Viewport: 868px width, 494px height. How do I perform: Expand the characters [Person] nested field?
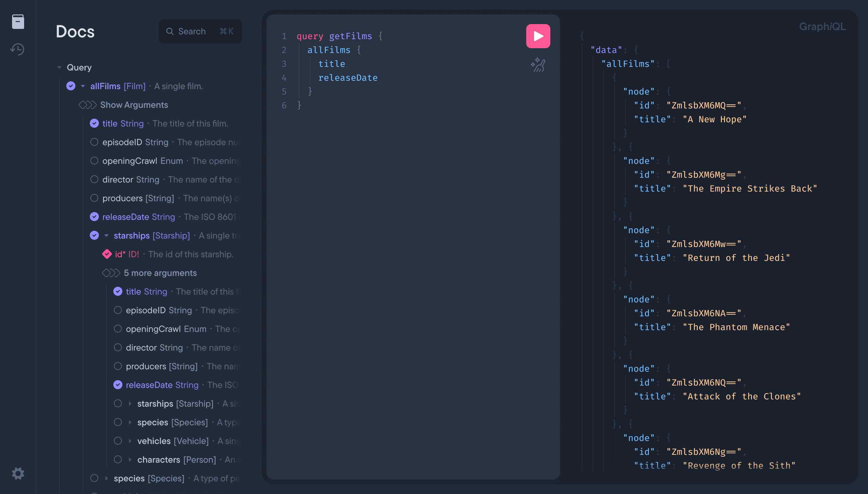[x=130, y=460]
